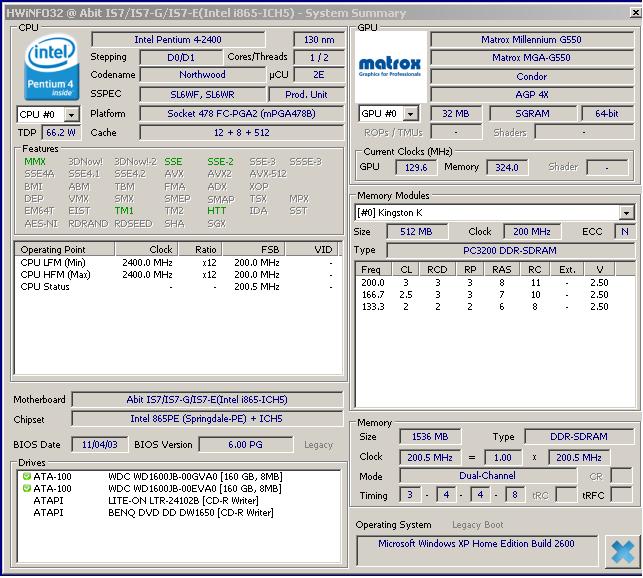Click the 200.0 frequency timing row

(494, 283)
